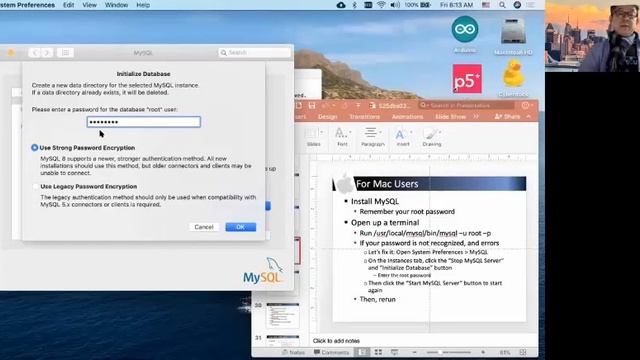Switch to Normal view icon

pos(362,352)
